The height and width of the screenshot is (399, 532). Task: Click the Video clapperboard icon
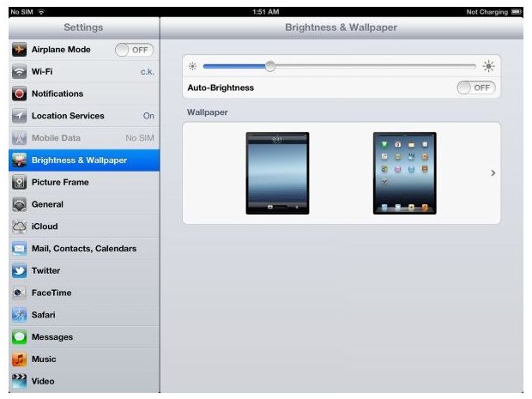pos(20,381)
